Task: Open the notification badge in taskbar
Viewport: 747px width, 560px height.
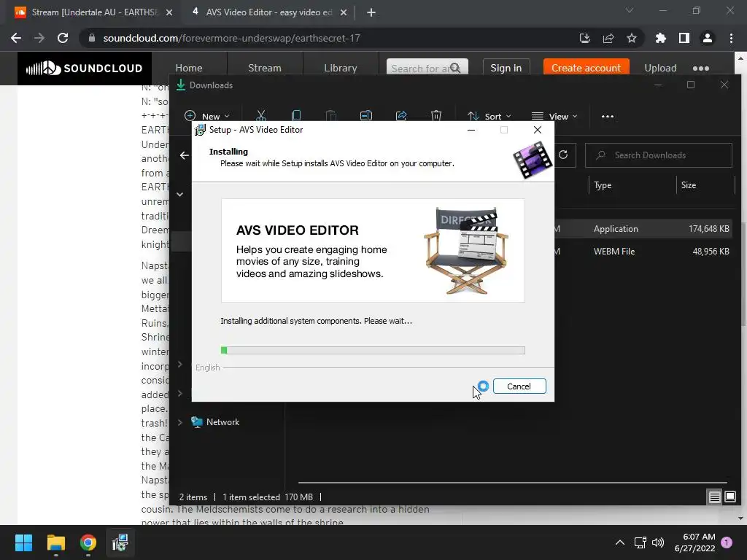Action: coord(727,542)
